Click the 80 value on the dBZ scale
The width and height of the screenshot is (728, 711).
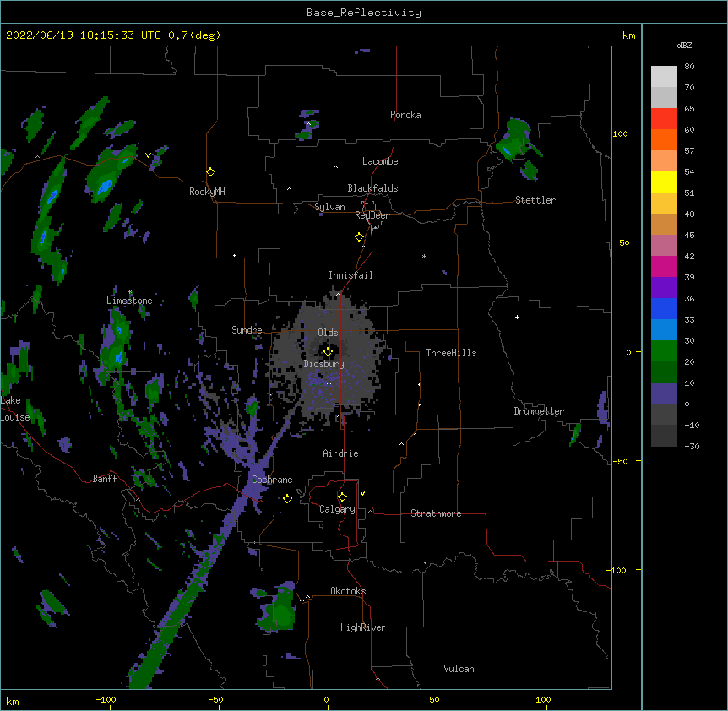(689, 67)
